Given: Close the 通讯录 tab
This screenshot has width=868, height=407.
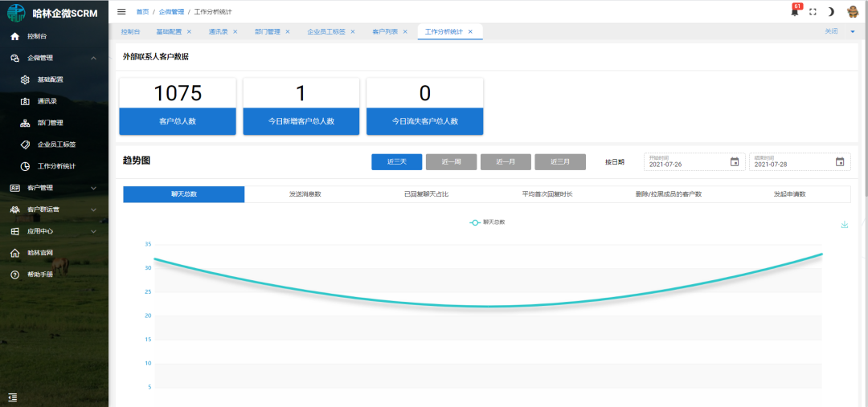Looking at the screenshot, I should point(235,31).
